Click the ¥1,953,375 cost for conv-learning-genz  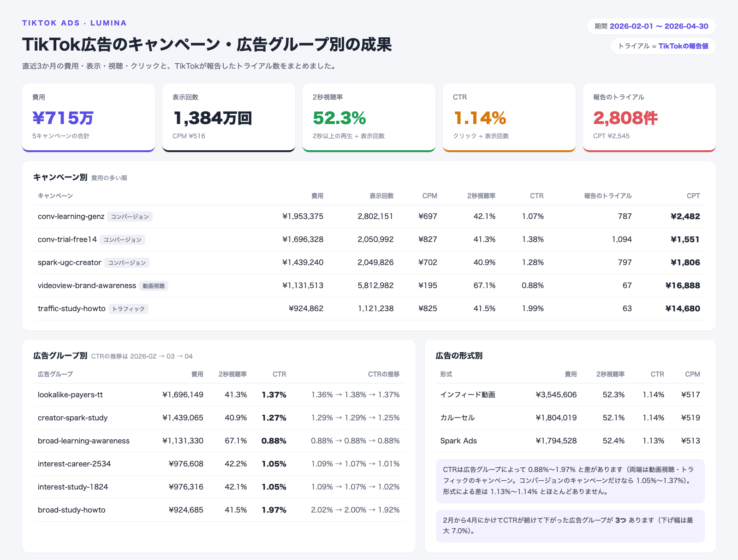click(x=303, y=217)
